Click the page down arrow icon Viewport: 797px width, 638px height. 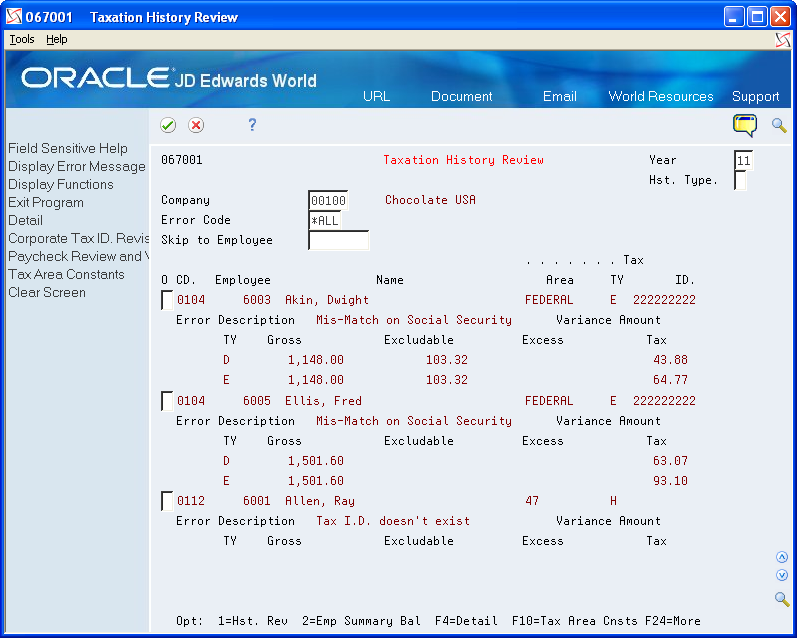(782, 575)
